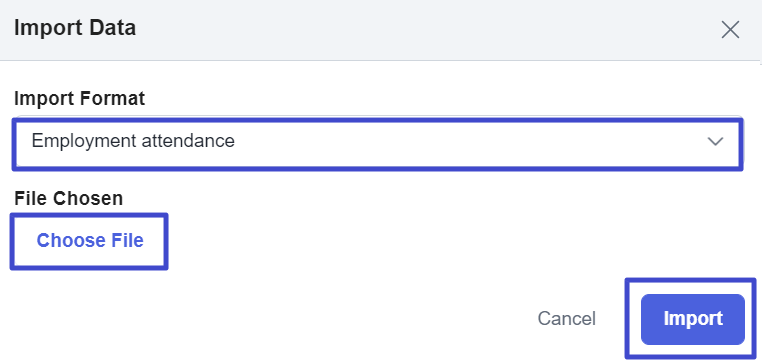This screenshot has width=762, height=363.
Task: Click the Choose File button
Action: [x=89, y=241]
